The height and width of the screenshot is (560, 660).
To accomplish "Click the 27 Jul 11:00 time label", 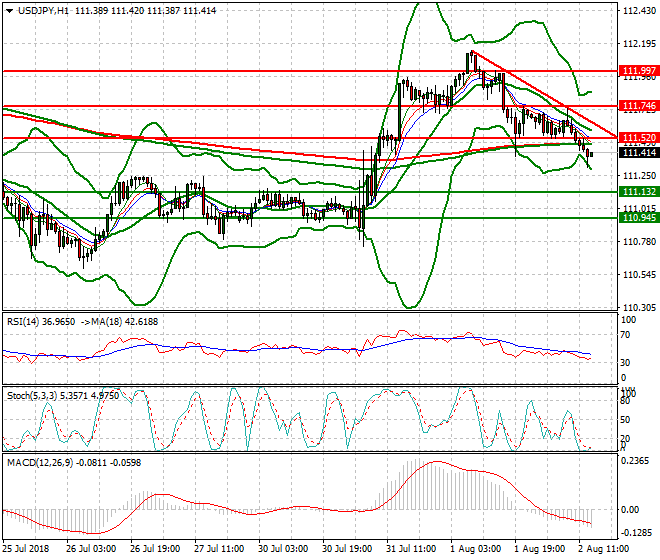I will pyautogui.click(x=219, y=549).
